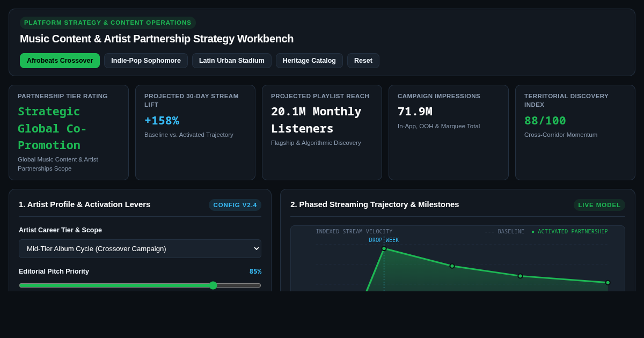The width and height of the screenshot is (644, 338).
Task: Click the Platform Strategy & Content Operations tag
Action: coord(108,23)
